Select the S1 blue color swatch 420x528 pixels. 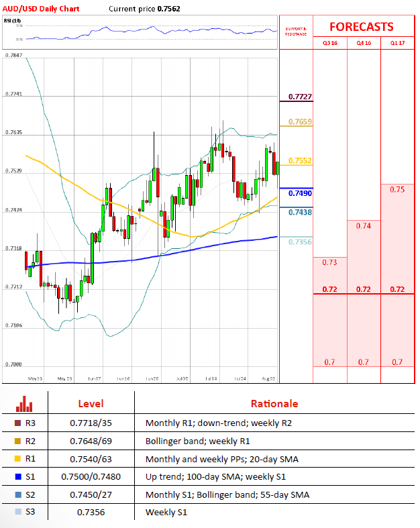[18, 477]
